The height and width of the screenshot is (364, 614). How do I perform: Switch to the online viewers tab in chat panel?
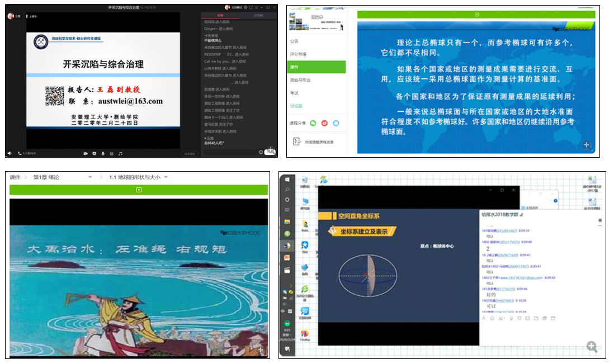click(x=258, y=16)
